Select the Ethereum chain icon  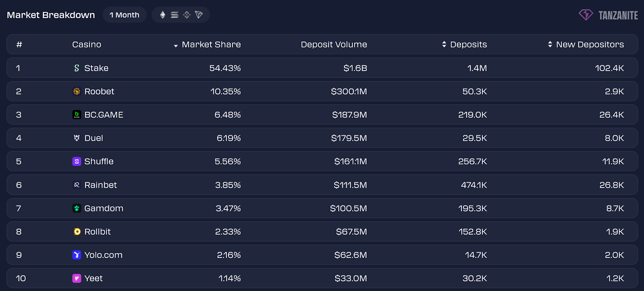(x=163, y=15)
